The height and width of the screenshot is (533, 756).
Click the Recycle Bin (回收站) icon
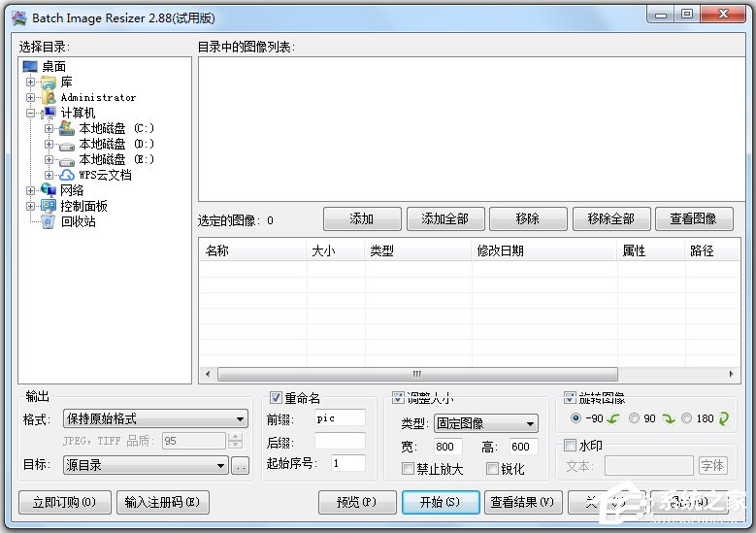pos(49,221)
